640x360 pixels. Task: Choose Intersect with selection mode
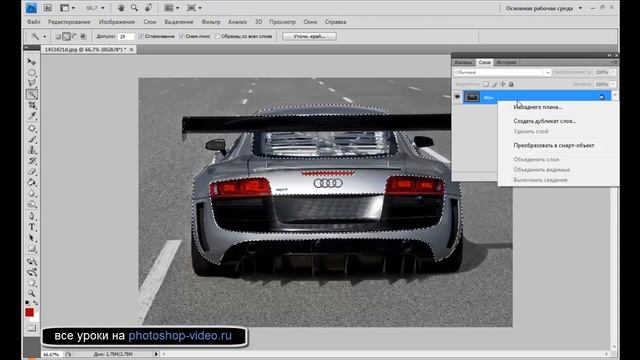(x=83, y=37)
